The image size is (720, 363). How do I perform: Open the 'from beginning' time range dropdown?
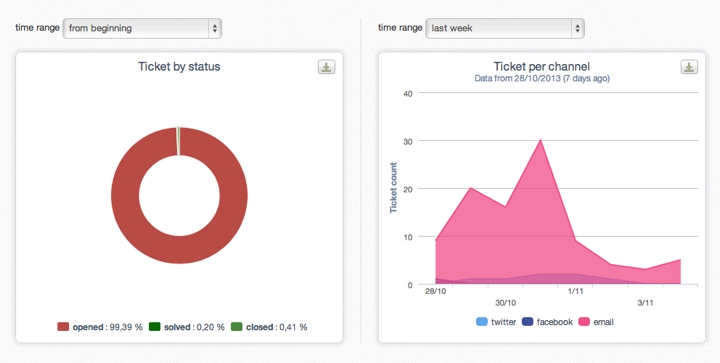(x=142, y=28)
